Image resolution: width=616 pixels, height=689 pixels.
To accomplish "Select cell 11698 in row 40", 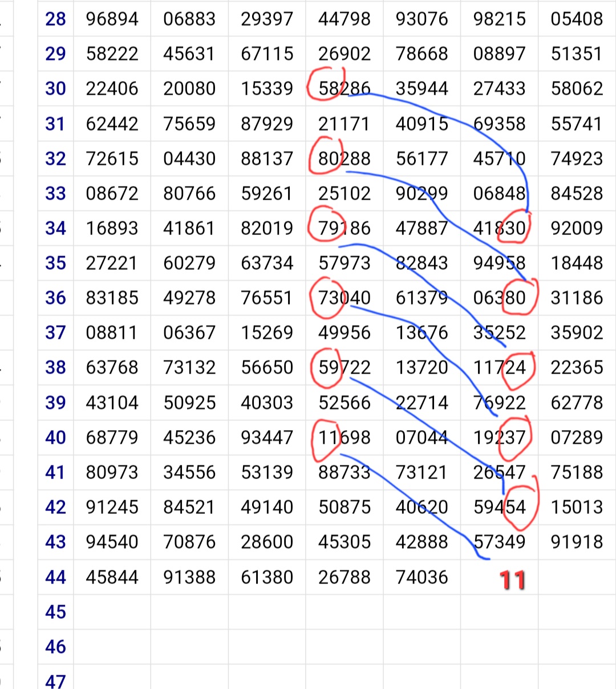I will [344, 437].
